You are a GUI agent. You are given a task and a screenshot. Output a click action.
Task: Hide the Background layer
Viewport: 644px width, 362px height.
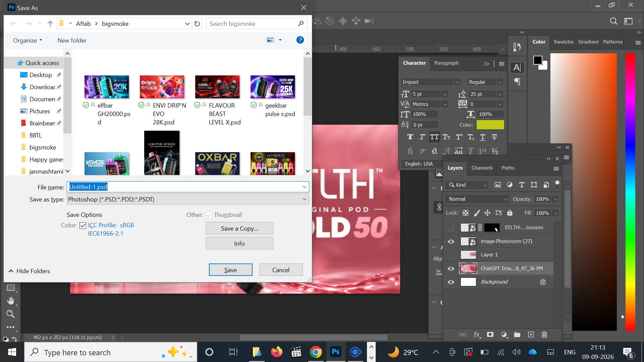(451, 282)
